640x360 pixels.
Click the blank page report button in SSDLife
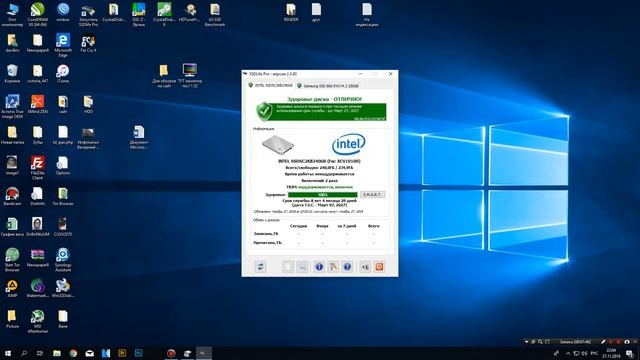coord(288,267)
